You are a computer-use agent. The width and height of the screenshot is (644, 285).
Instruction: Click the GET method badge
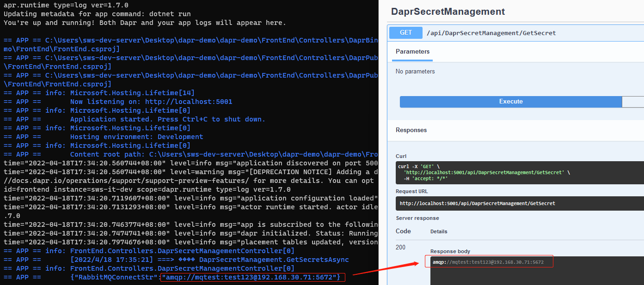coord(406,33)
